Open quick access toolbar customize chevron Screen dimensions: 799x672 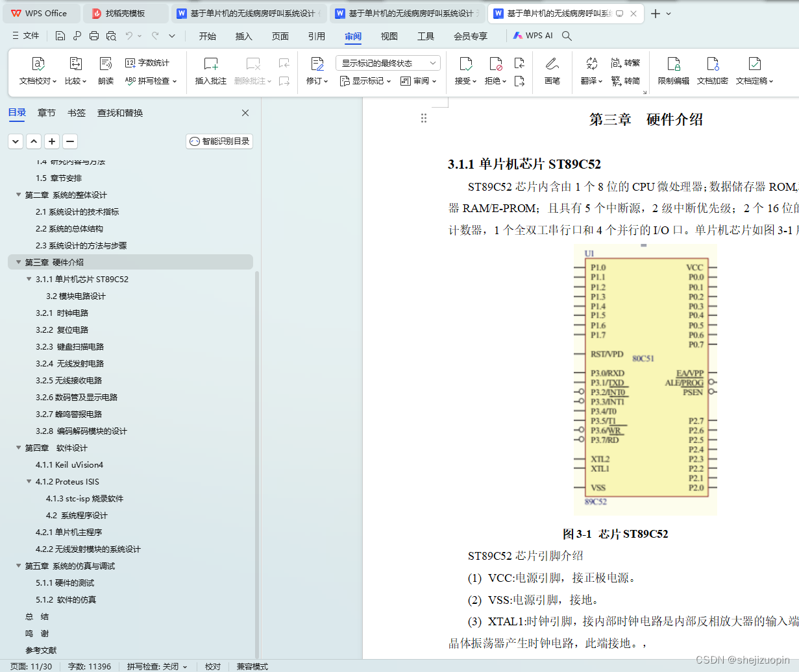pos(172,36)
